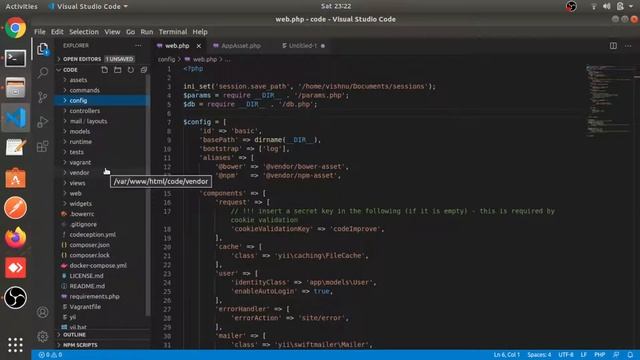This screenshot has width=640, height=360.
Task: Expand the assets folder
Action: point(78,80)
